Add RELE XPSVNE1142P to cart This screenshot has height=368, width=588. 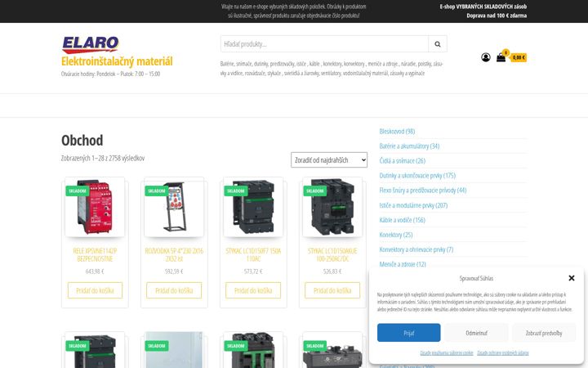(x=95, y=290)
